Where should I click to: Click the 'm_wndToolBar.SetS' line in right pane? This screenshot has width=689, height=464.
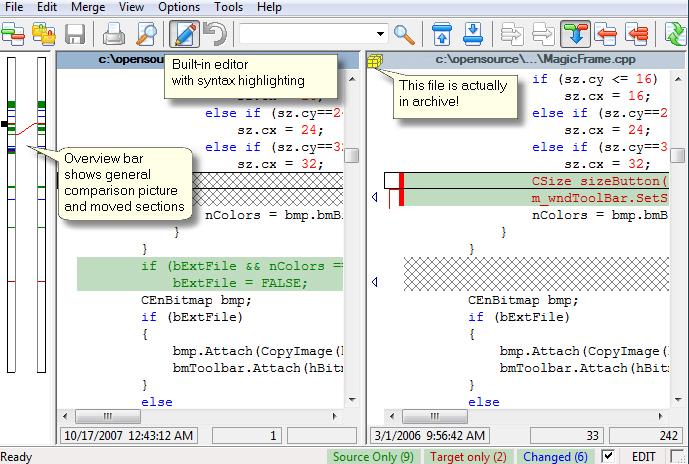(x=536, y=198)
